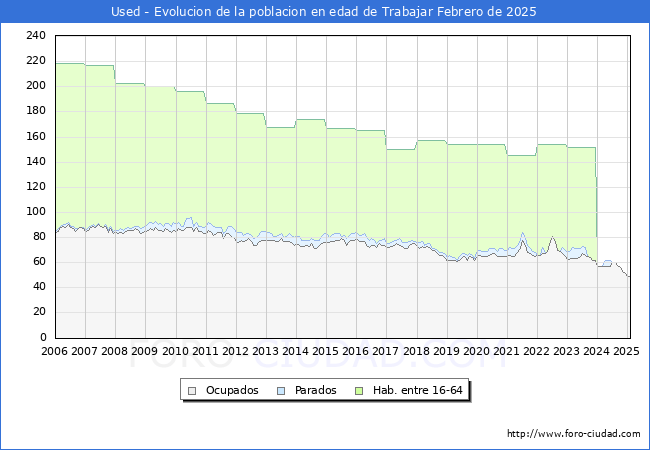This screenshot has height=450, width=650.
Task: Open the foro-ciudad.com URL text
Action: point(574,434)
